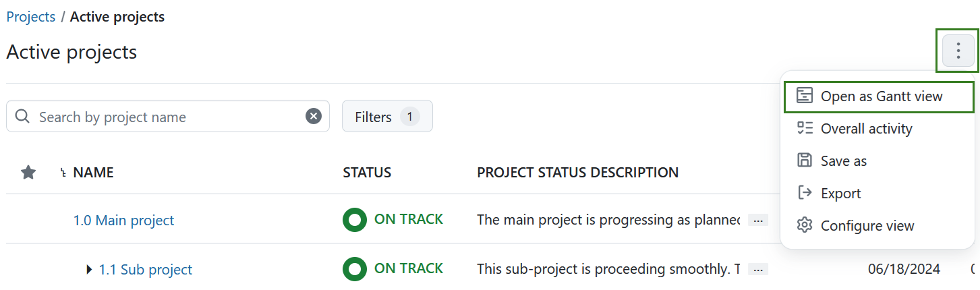Expand the 1.1 Sub project row
Image resolution: width=980 pixels, height=290 pixels.
[x=89, y=270]
